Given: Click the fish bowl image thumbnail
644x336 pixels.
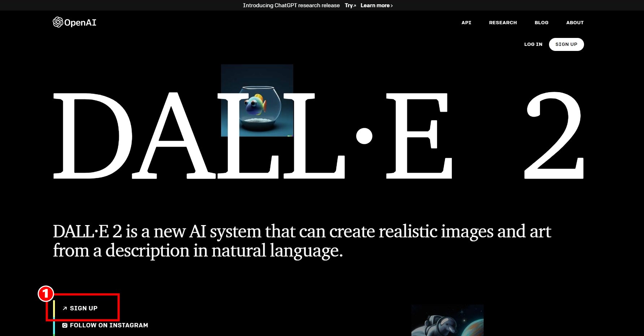Looking at the screenshot, I should [257, 100].
